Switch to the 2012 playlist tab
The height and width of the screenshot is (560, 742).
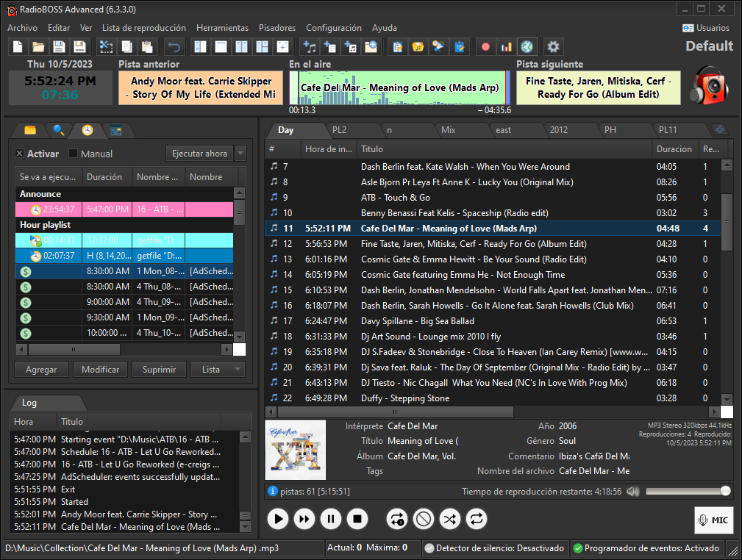click(x=559, y=129)
